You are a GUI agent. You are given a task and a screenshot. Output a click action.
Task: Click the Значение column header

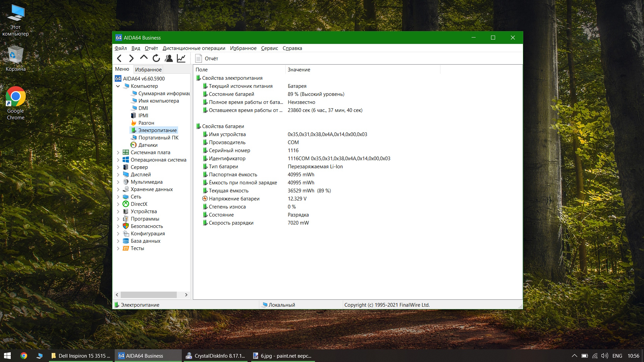pos(299,70)
